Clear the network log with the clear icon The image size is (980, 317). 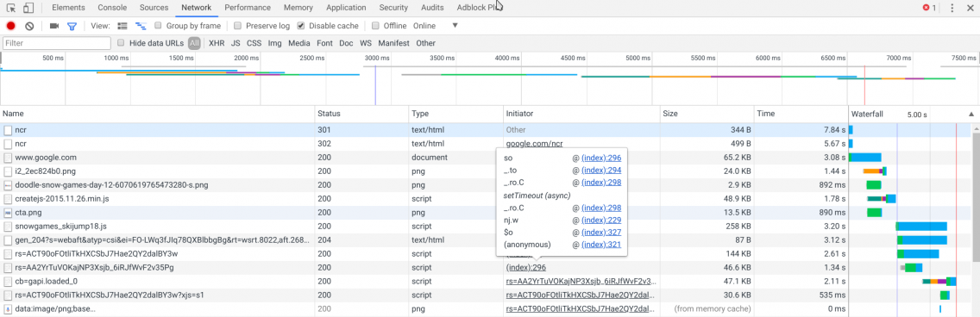(x=29, y=26)
